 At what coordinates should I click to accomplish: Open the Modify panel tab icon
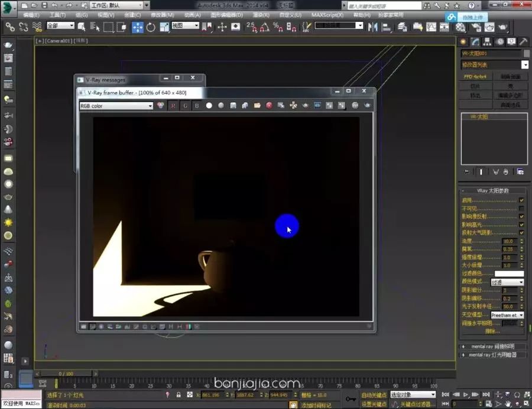[x=475, y=42]
